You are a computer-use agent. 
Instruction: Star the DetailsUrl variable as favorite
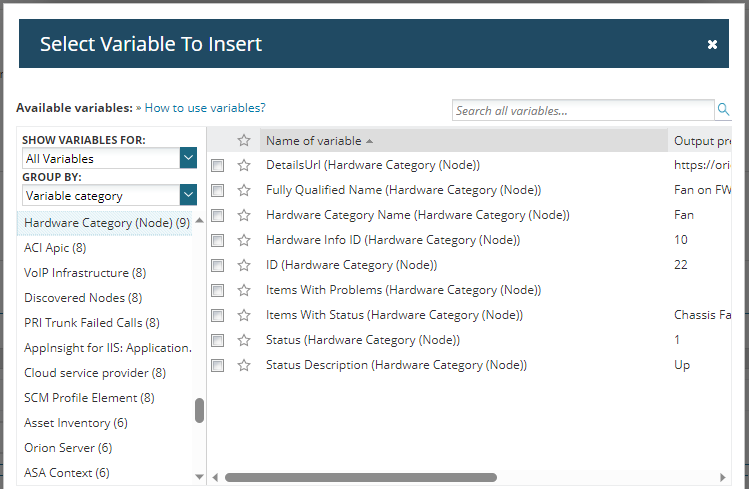[x=243, y=165]
